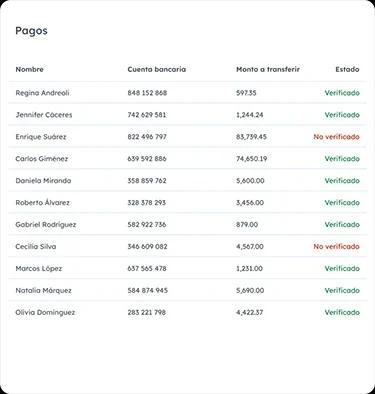
Task: Select the Estado column header
Action: (347, 69)
